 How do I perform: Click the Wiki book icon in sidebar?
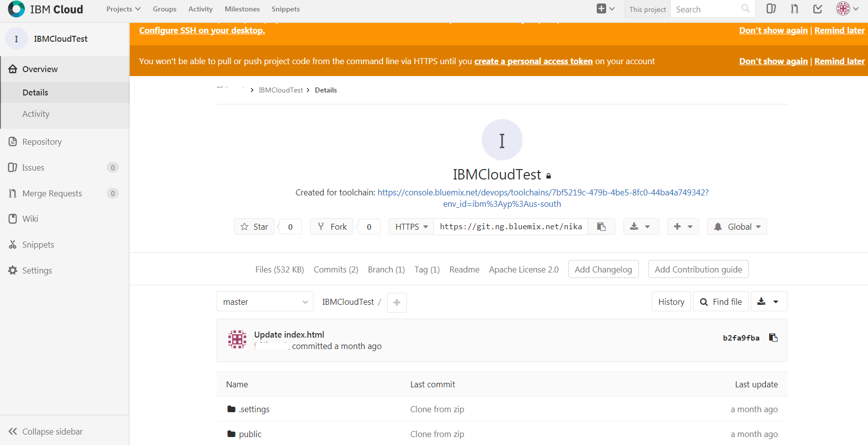tap(13, 219)
